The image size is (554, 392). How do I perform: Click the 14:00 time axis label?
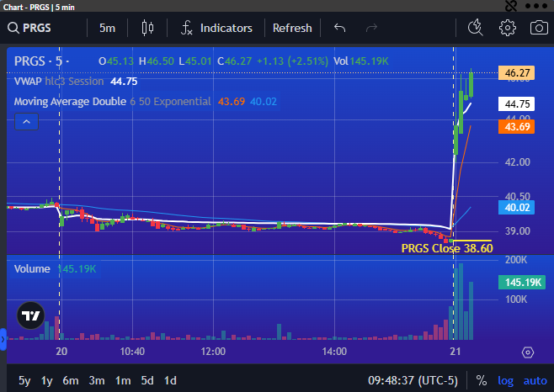coord(334,352)
